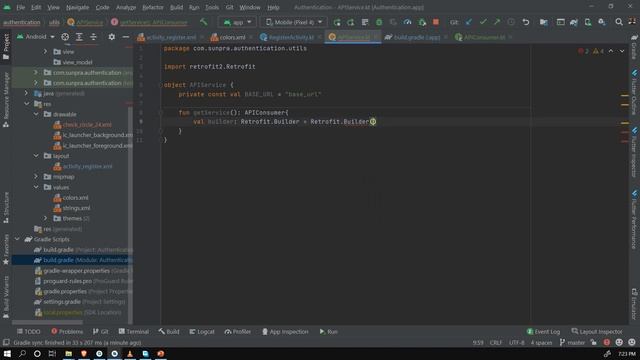Open the Profiler tool window

point(238,331)
